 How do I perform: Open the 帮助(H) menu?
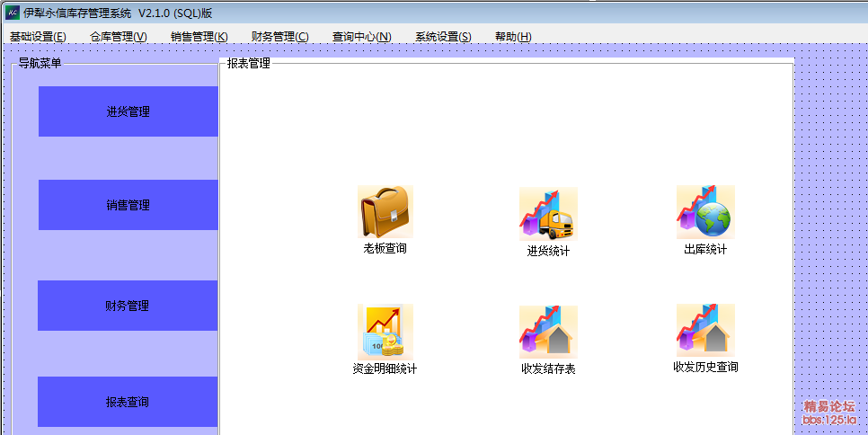pyautogui.click(x=513, y=37)
